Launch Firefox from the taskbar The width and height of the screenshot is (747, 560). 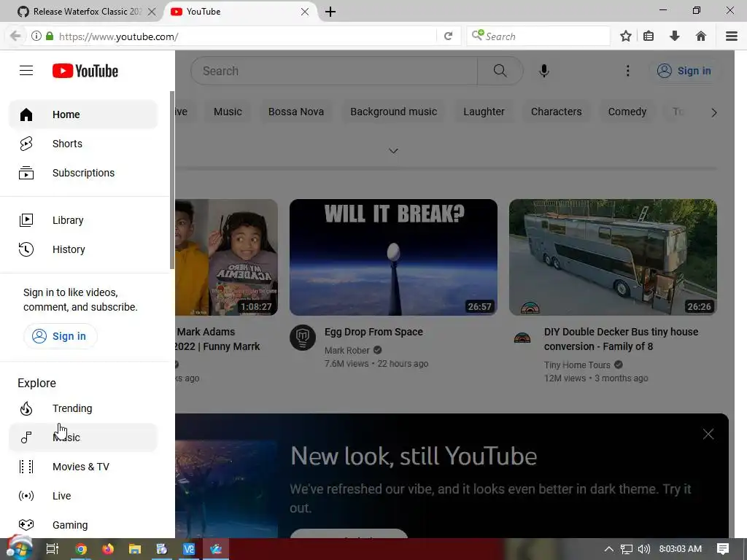pyautogui.click(x=108, y=549)
